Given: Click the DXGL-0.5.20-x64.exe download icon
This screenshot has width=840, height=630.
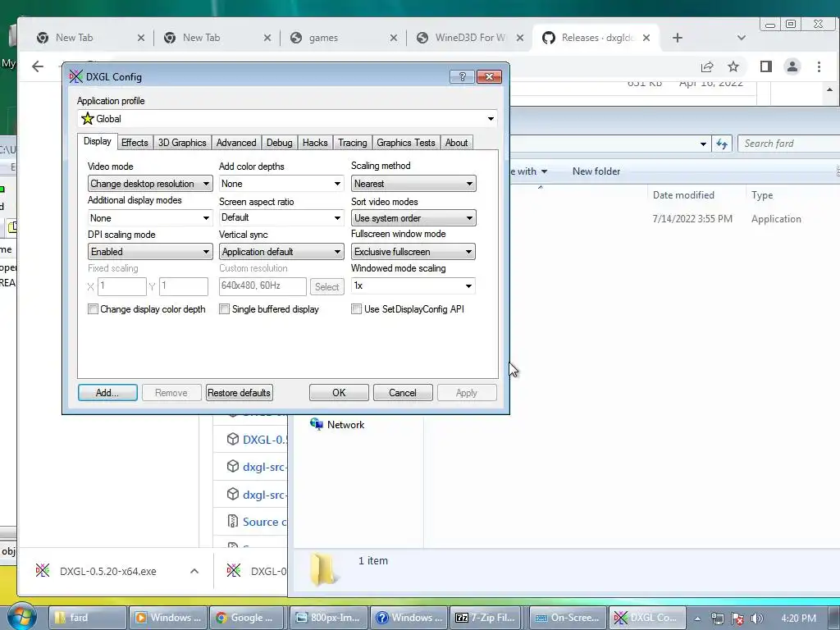Looking at the screenshot, I should [x=43, y=571].
